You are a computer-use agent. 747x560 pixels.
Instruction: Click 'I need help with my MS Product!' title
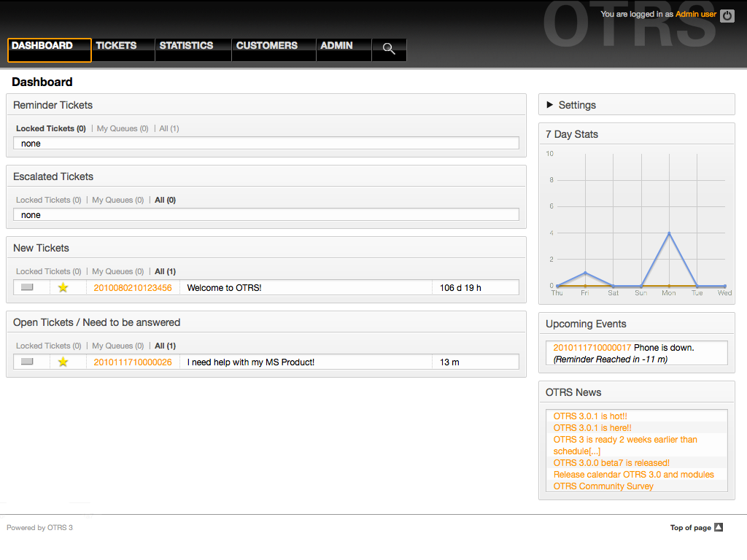coord(251,362)
